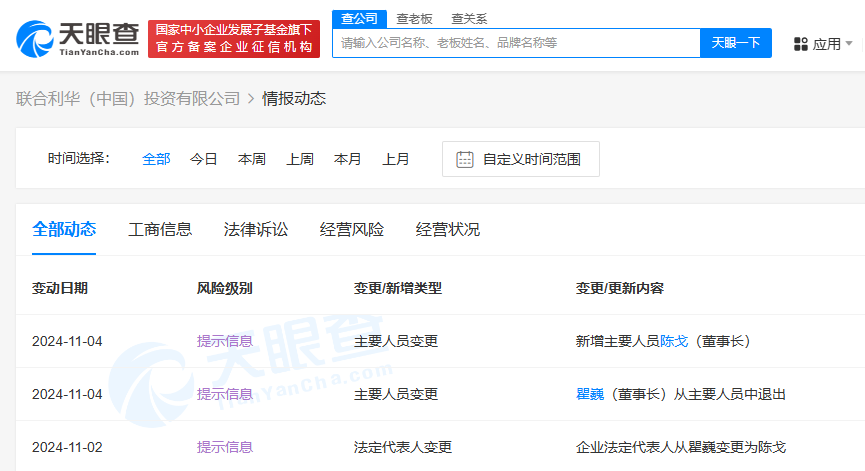865x471 pixels.
Task: Filter time by 本周
Action: coord(252,159)
